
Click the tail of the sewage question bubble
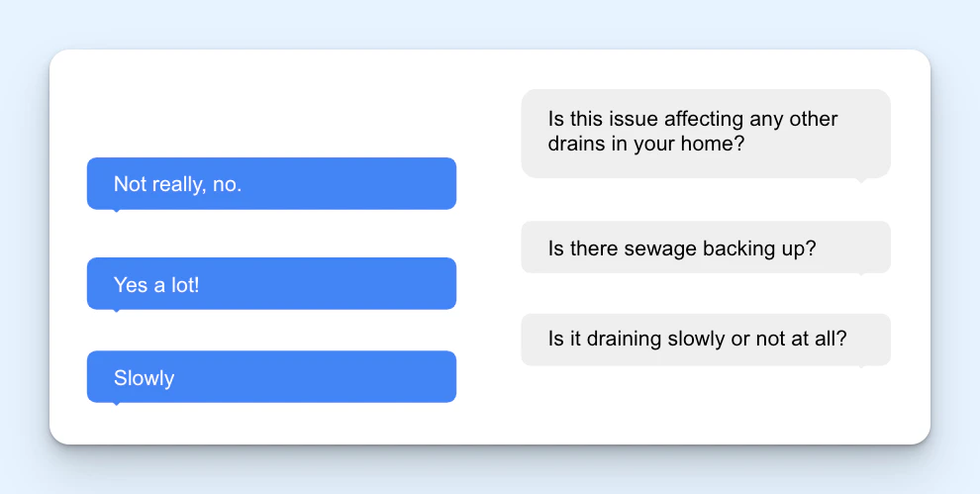click(x=860, y=274)
